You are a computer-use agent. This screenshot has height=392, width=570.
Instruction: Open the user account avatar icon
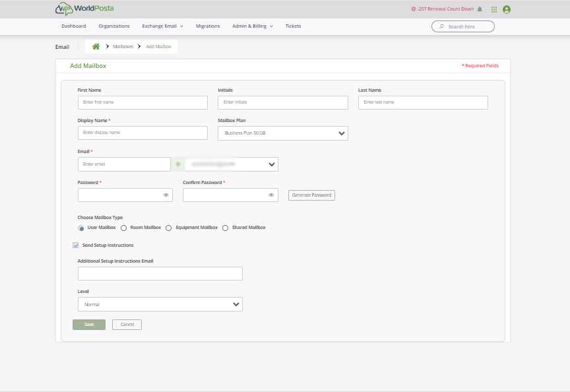507,9
